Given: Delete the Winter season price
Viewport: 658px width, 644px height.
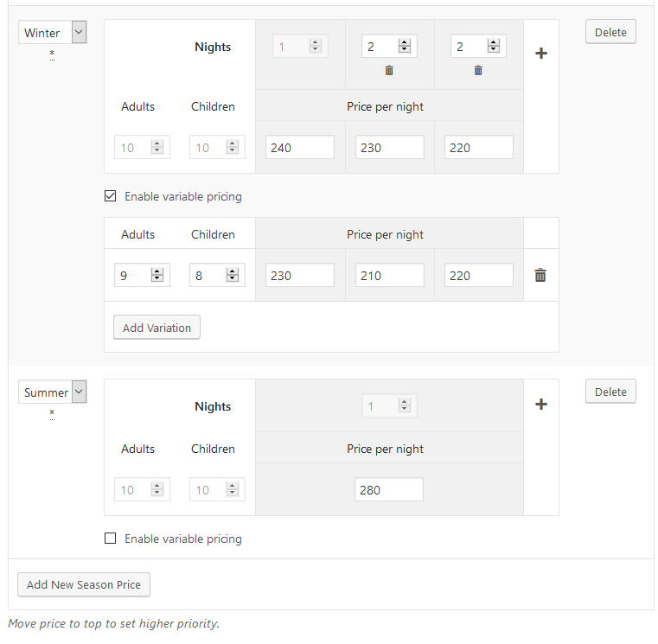Looking at the screenshot, I should (610, 32).
